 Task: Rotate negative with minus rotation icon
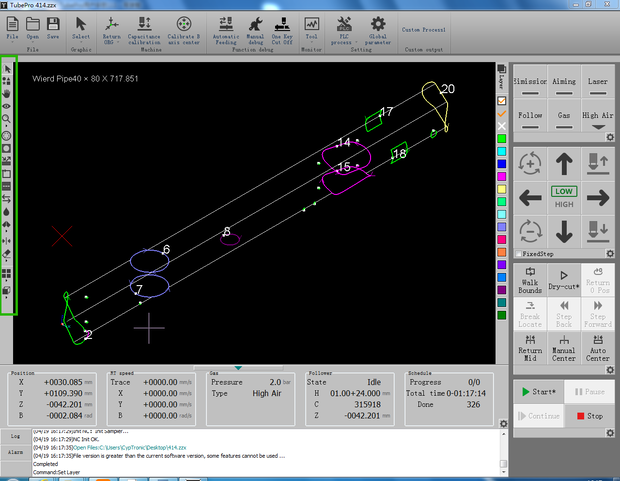(x=530, y=231)
